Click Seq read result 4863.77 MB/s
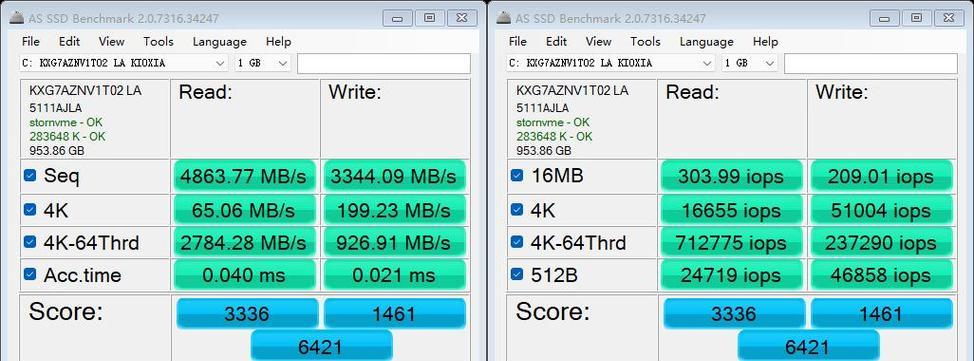 point(244,176)
